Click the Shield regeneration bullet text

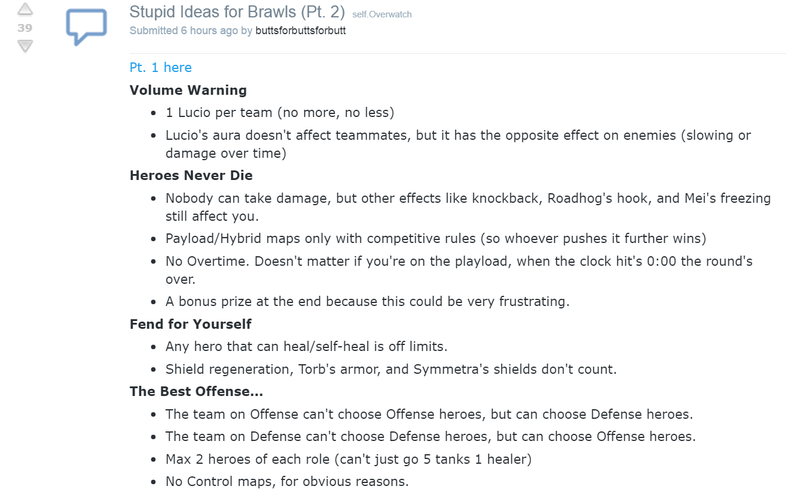click(x=391, y=369)
